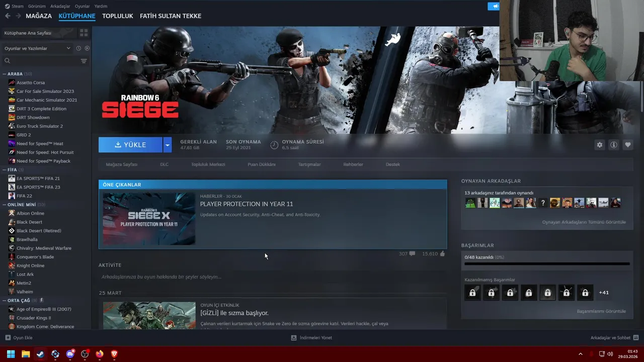Open Destek link

pyautogui.click(x=393, y=164)
